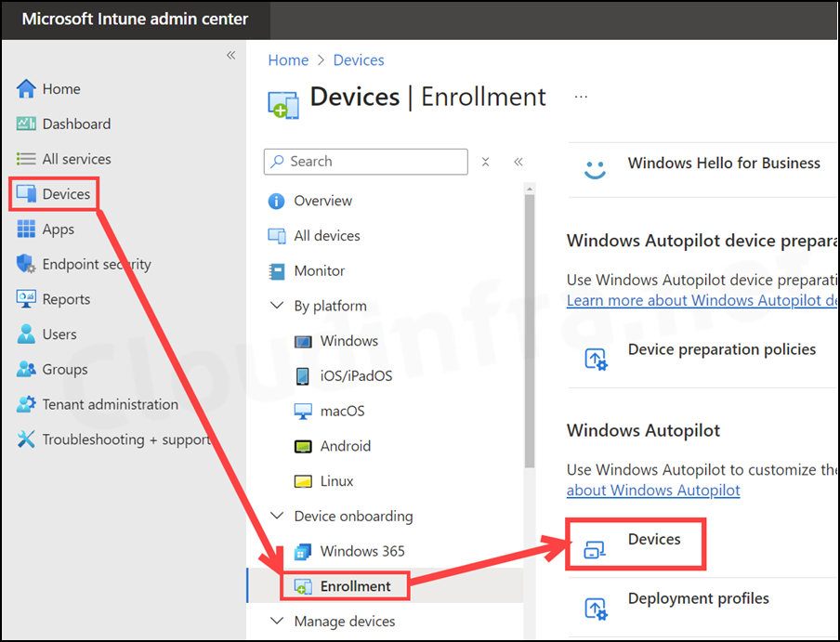Select the Enrollment icon in menu

303,586
